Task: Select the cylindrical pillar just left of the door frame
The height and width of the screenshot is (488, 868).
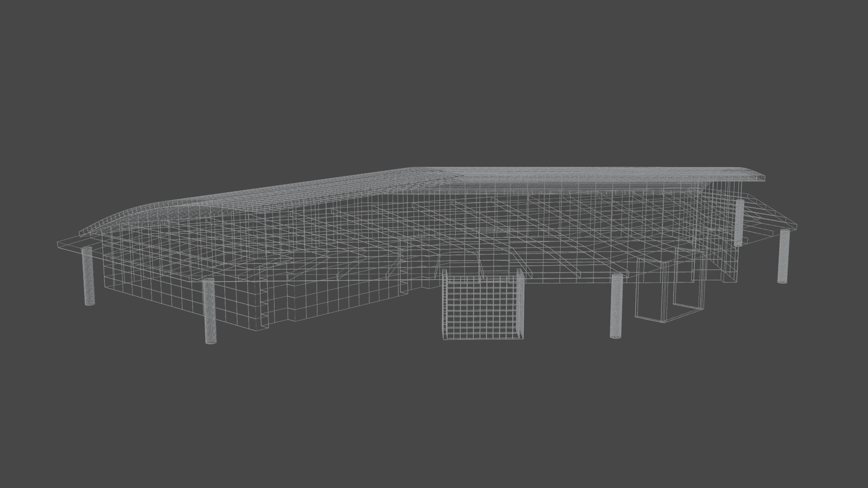Action: (616, 306)
